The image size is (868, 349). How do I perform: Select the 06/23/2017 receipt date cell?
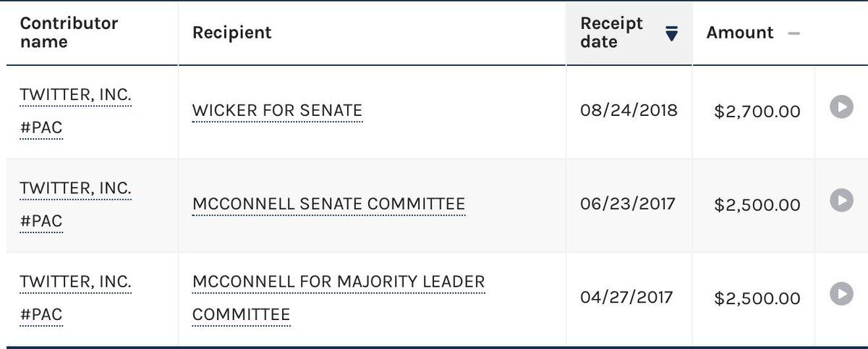[628, 203]
